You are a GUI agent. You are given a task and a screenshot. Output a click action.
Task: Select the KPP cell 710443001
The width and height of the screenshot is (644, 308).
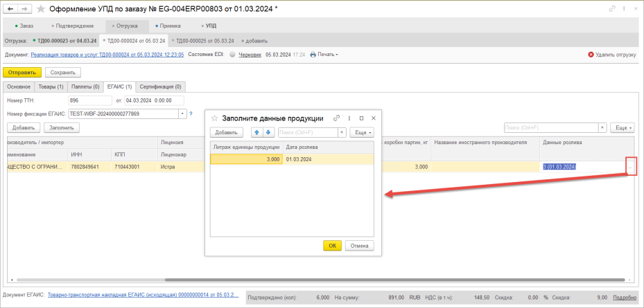pos(134,167)
